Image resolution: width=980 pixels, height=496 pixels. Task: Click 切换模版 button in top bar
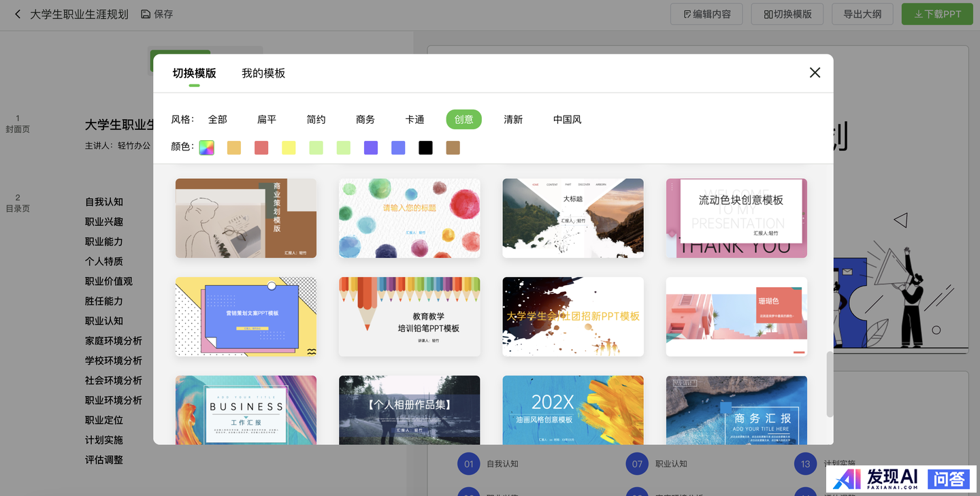(787, 14)
